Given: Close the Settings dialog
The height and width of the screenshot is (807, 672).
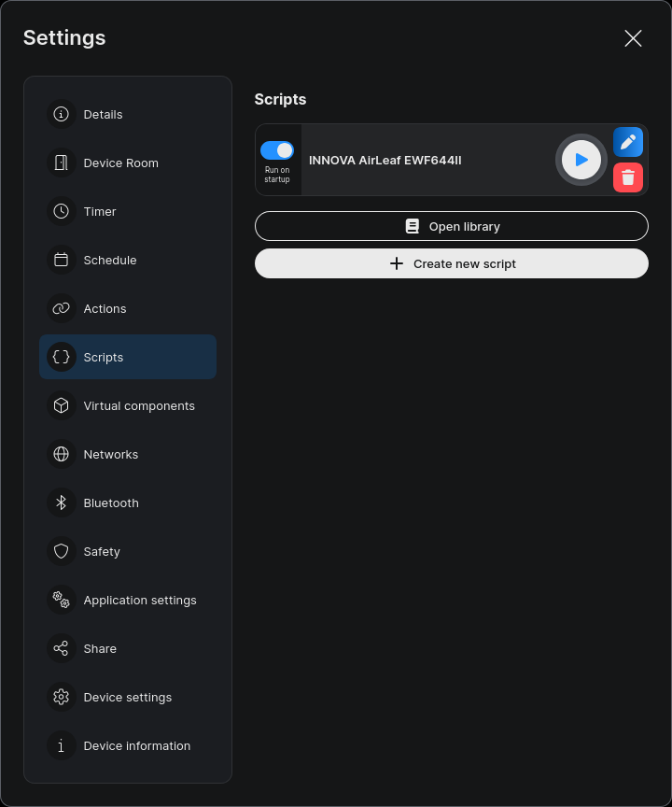Looking at the screenshot, I should pos(633,38).
